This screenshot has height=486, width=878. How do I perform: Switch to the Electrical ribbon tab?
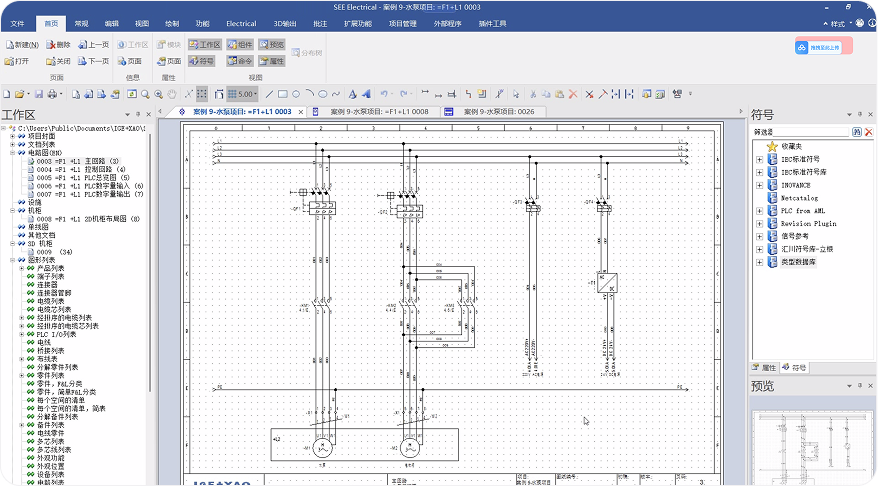pos(241,24)
